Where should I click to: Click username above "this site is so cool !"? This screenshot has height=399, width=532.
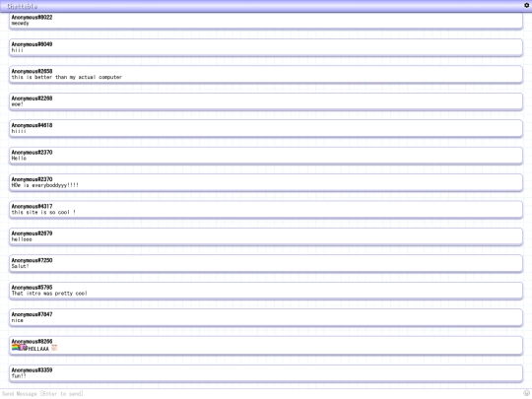coord(32,206)
